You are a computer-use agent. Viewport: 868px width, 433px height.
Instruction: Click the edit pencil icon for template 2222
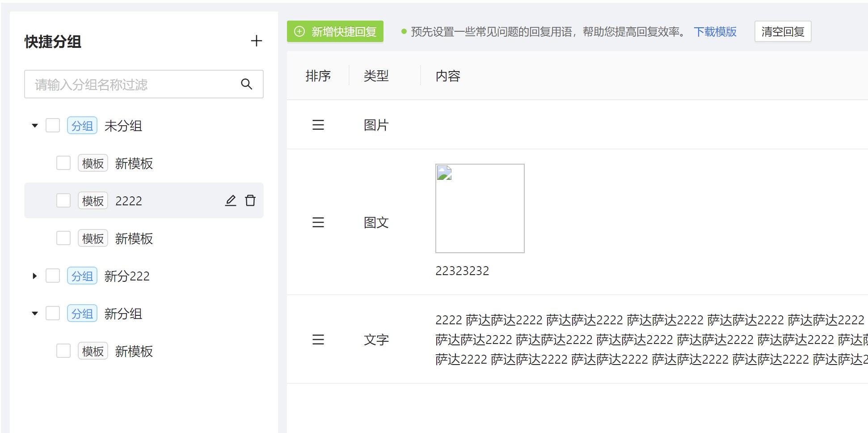click(230, 200)
